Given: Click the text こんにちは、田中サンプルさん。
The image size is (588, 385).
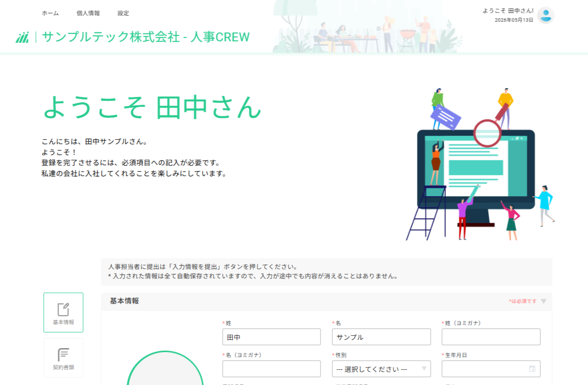Looking at the screenshot, I should pyautogui.click(x=95, y=142).
